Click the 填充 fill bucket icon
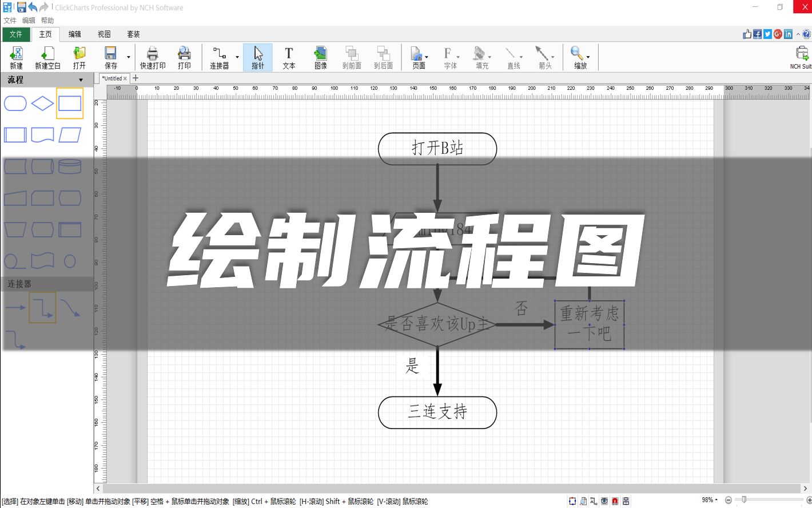This screenshot has width=812, height=508. pos(479,53)
